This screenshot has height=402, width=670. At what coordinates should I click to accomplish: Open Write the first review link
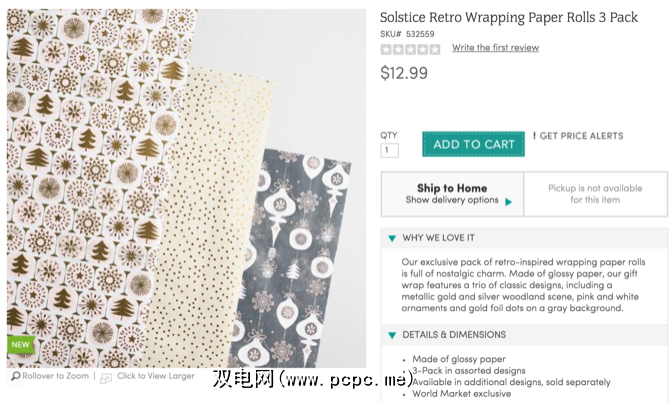point(495,48)
